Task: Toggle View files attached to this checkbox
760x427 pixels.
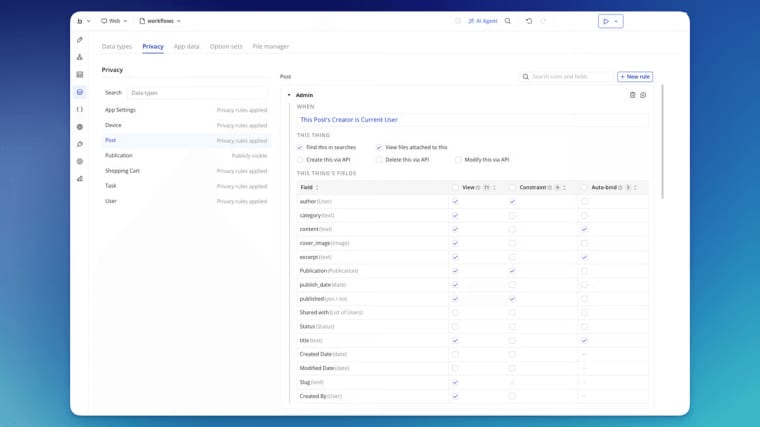Action: click(x=379, y=147)
